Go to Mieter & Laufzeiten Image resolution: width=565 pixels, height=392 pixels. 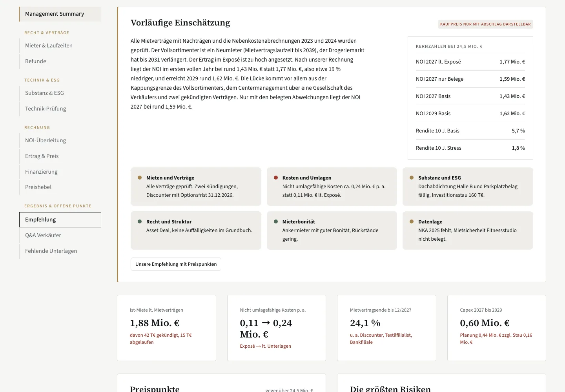pos(60,45)
